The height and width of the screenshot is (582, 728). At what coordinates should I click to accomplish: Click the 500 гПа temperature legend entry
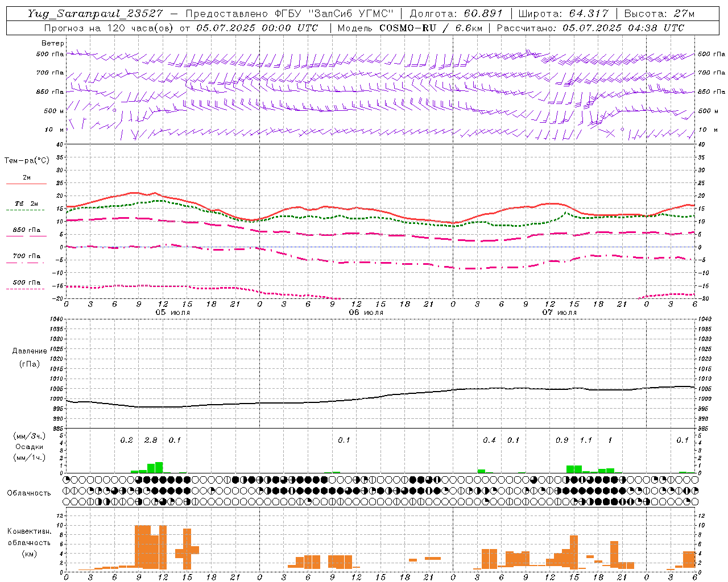tap(27, 282)
